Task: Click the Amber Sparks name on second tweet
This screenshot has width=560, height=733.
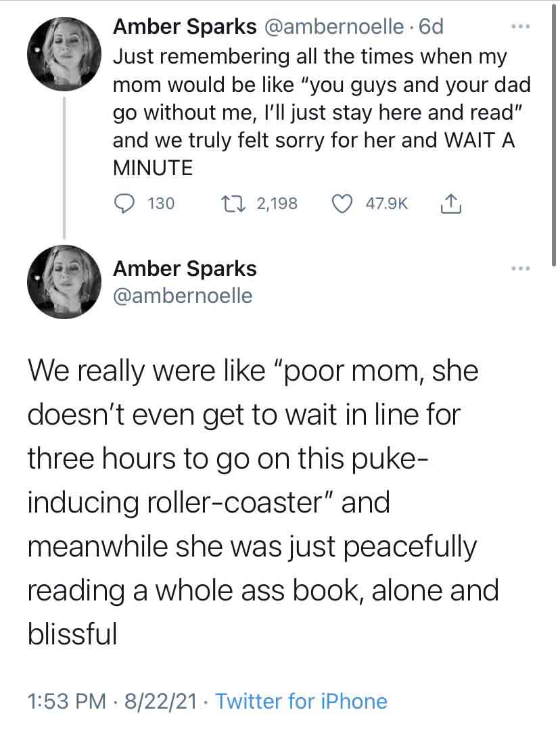Action: click(185, 269)
